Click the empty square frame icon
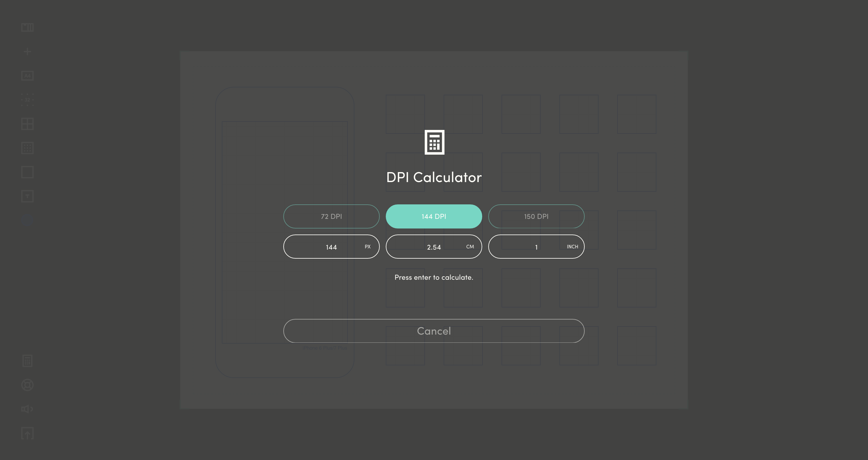This screenshot has height=460, width=868. click(27, 172)
